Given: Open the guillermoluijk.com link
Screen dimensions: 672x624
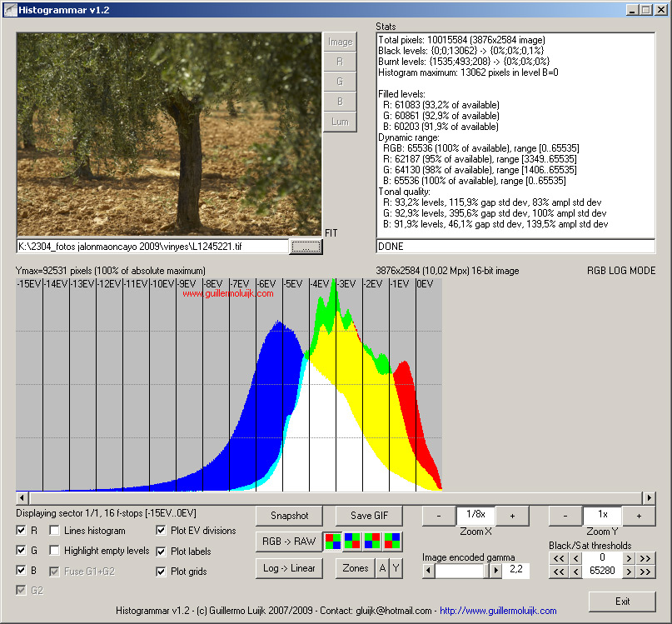Looking at the screenshot, I should click(x=498, y=611).
